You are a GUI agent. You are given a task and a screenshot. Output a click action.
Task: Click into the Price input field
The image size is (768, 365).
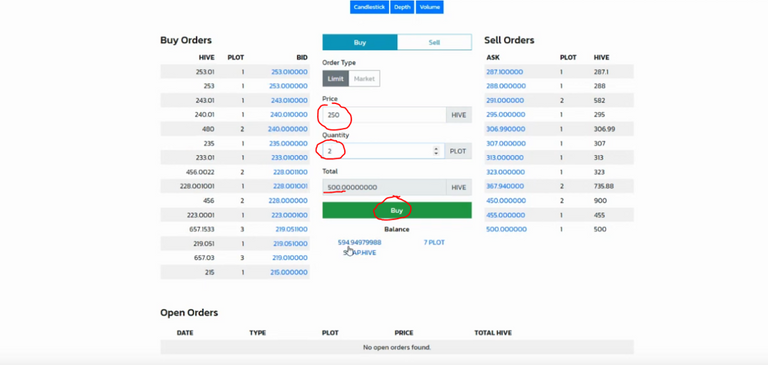pyautogui.click(x=384, y=115)
